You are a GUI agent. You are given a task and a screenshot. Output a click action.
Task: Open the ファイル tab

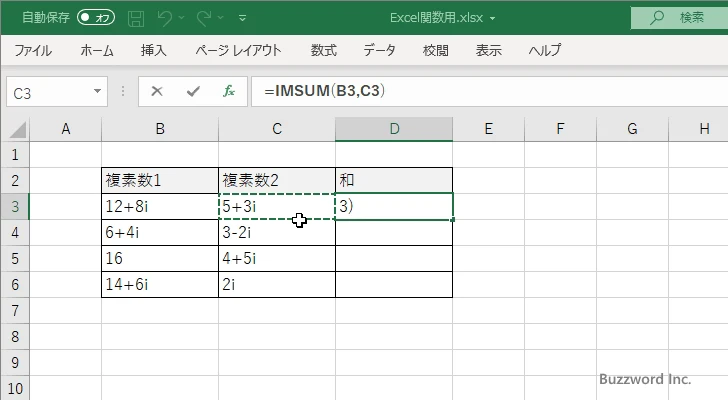(33, 50)
